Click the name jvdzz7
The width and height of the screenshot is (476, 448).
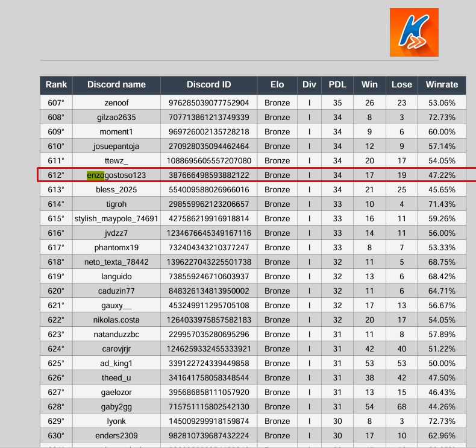(116, 233)
